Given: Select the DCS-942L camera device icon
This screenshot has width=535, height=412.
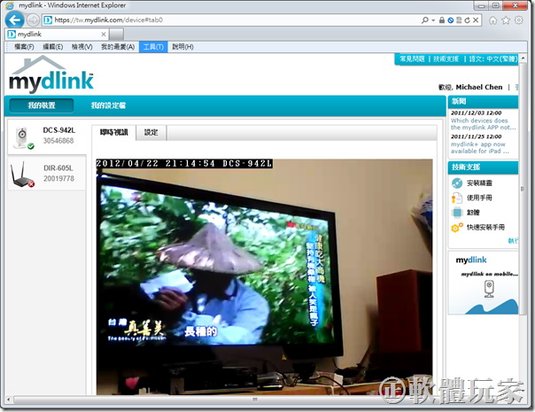Looking at the screenshot, I should coord(22,137).
